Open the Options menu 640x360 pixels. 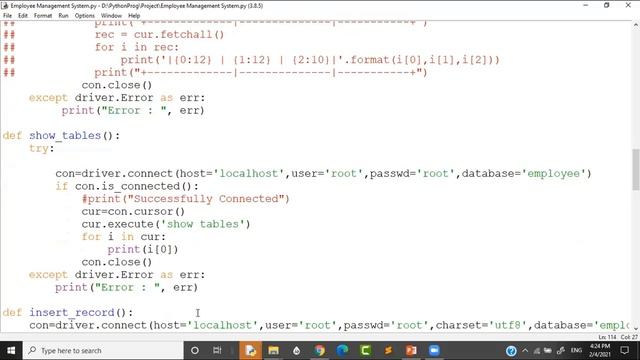(x=84, y=16)
